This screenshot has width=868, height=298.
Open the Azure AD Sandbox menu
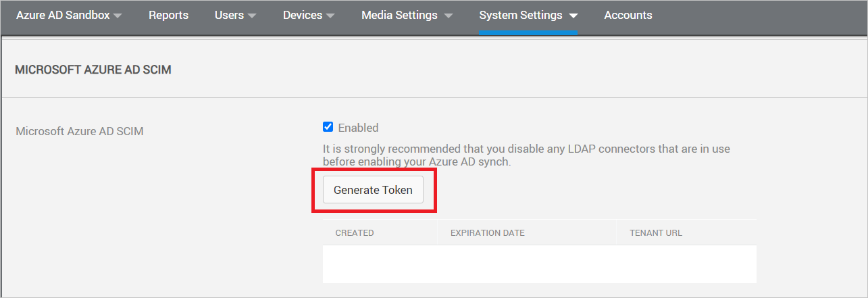(x=63, y=15)
